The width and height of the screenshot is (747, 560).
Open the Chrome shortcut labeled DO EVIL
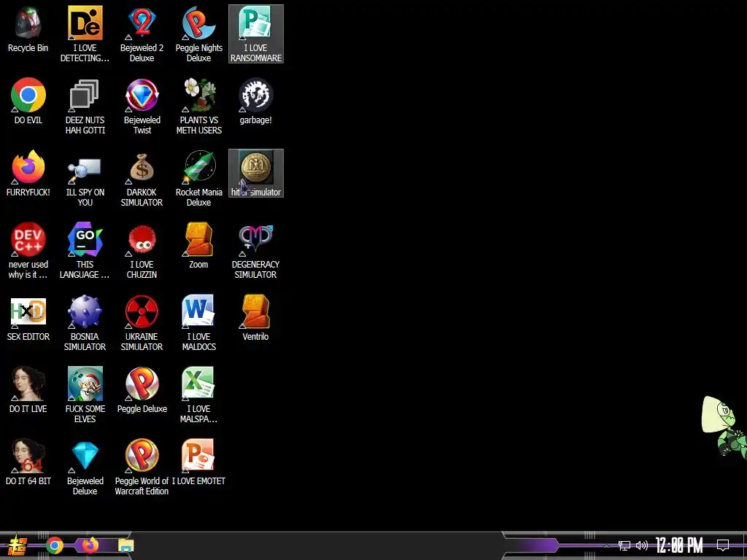pyautogui.click(x=28, y=101)
